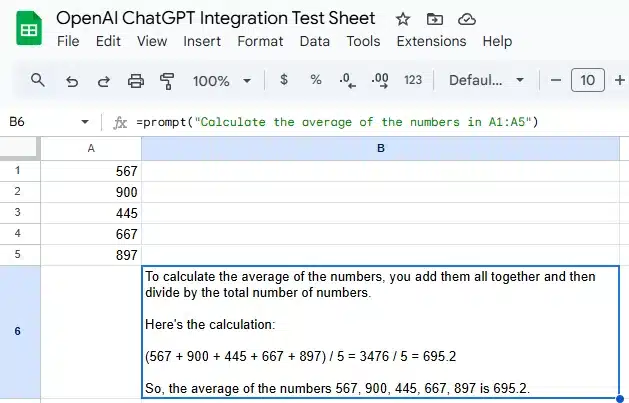Select row 4 header
Viewport: 629px width, 403px height.
coord(18,233)
